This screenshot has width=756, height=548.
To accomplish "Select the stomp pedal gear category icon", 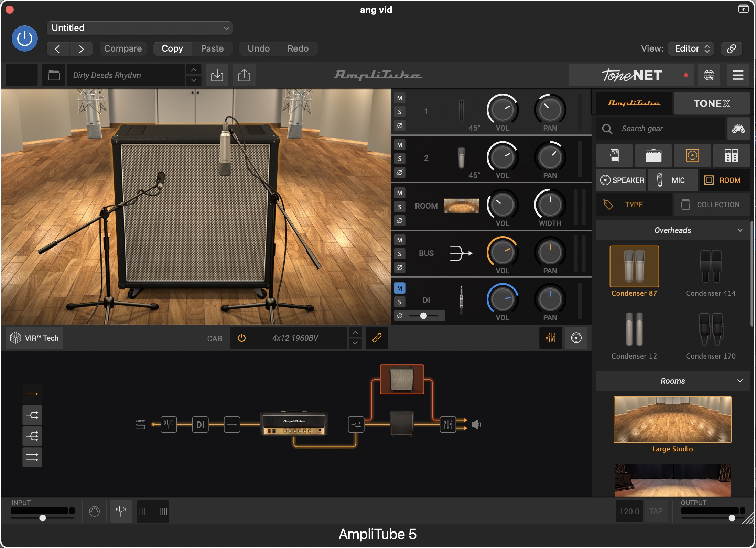I will (x=614, y=156).
